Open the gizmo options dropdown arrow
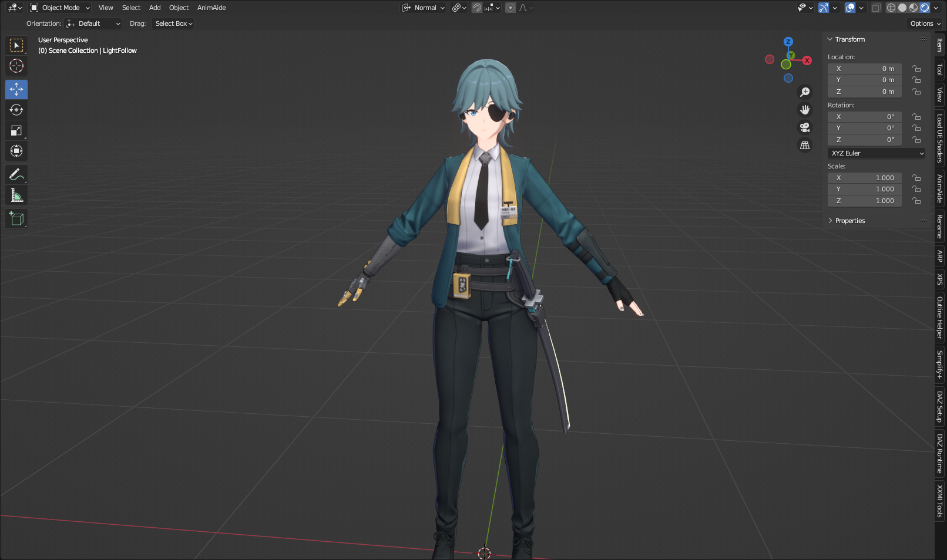Viewport: 947px width, 560px height. [x=835, y=8]
